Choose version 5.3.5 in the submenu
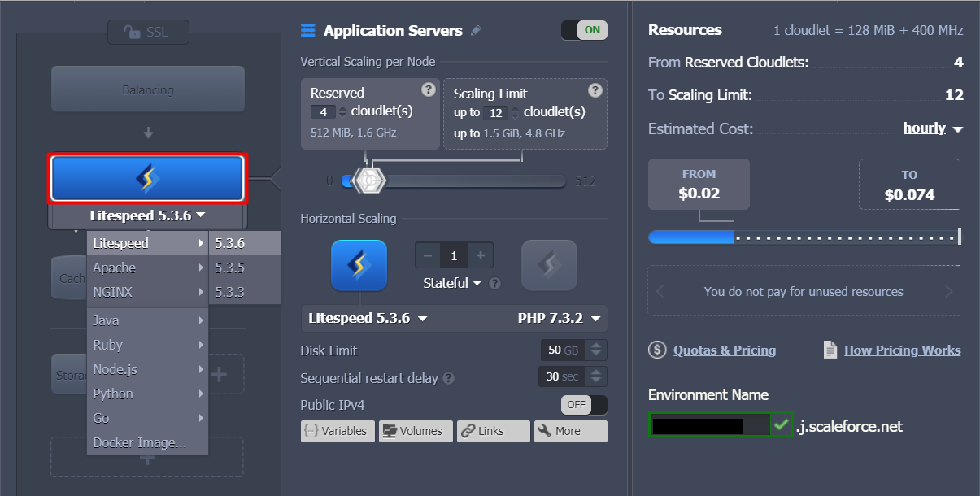The width and height of the screenshot is (980, 496). click(230, 268)
